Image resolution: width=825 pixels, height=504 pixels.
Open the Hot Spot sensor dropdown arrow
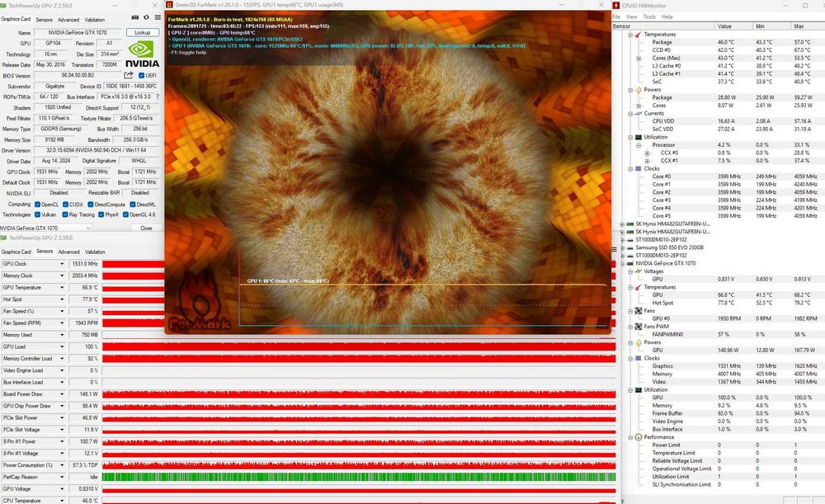pos(62,299)
